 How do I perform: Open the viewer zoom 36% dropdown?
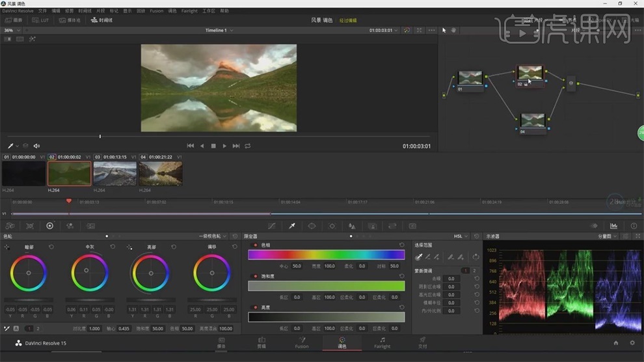pyautogui.click(x=11, y=31)
